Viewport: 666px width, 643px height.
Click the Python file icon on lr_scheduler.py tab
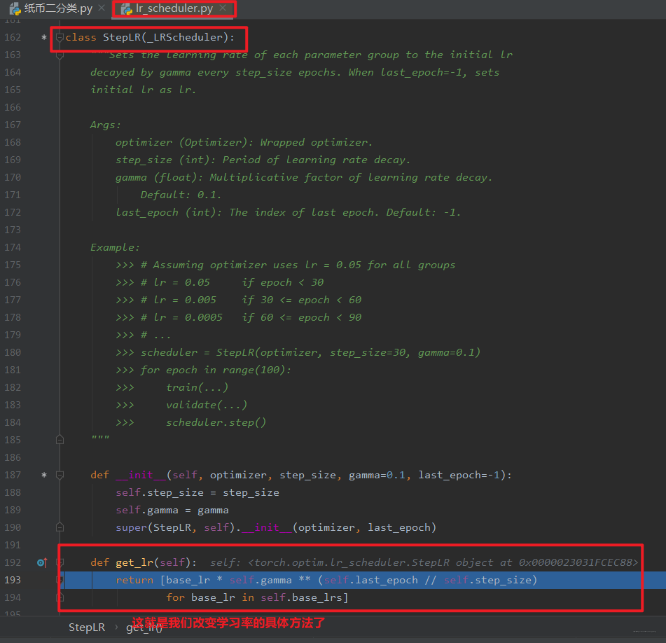coord(127,8)
